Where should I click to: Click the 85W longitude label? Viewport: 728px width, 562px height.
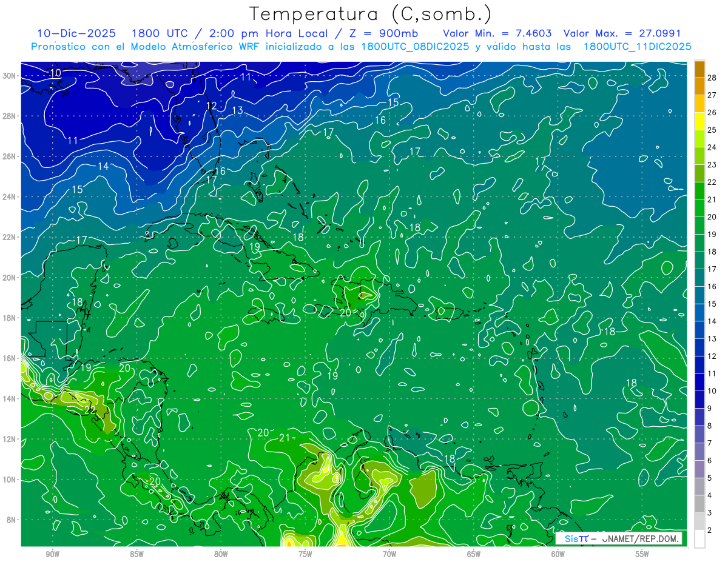(136, 555)
